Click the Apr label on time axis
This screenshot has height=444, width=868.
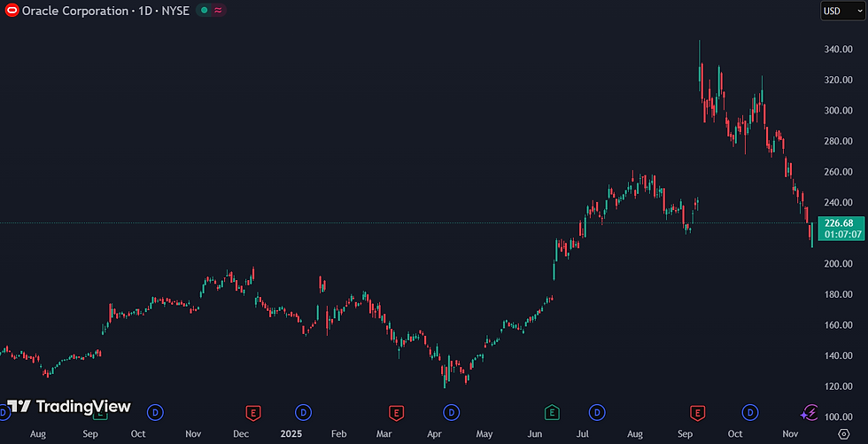[434, 434]
